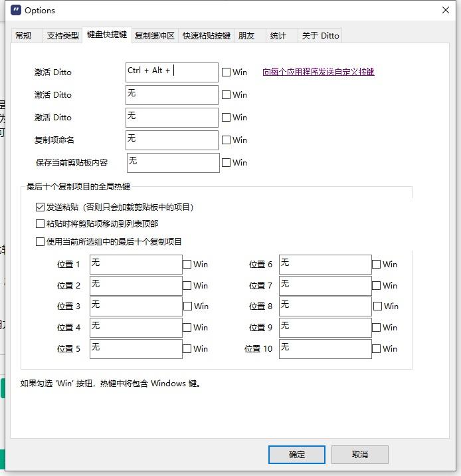Check Win box for 位置 5
Viewport: 461px width, 476px height.
195,349
